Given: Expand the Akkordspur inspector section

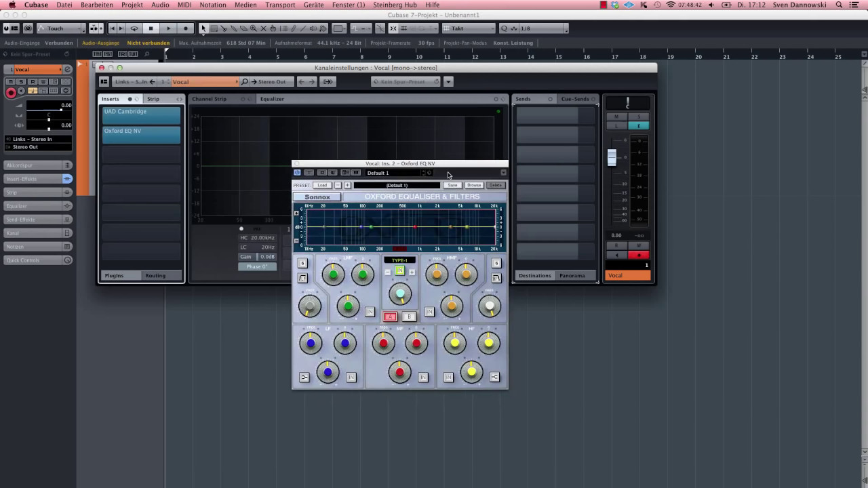Looking at the screenshot, I should point(38,165).
